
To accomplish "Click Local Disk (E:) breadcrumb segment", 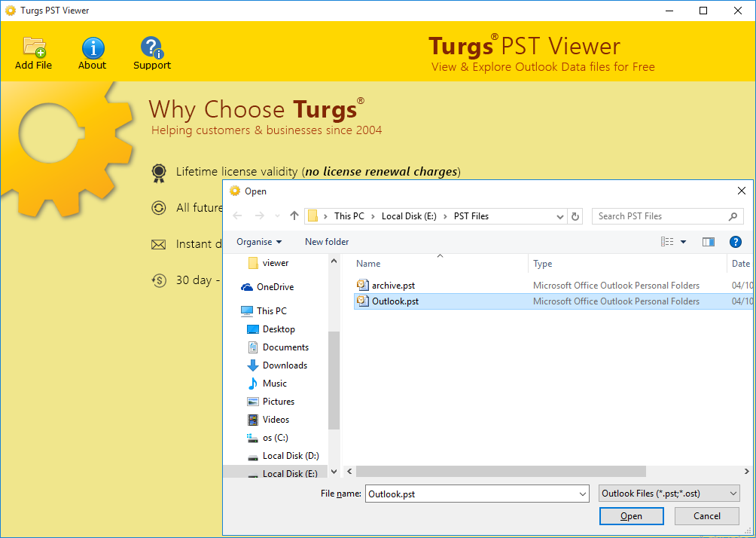I will [409, 216].
